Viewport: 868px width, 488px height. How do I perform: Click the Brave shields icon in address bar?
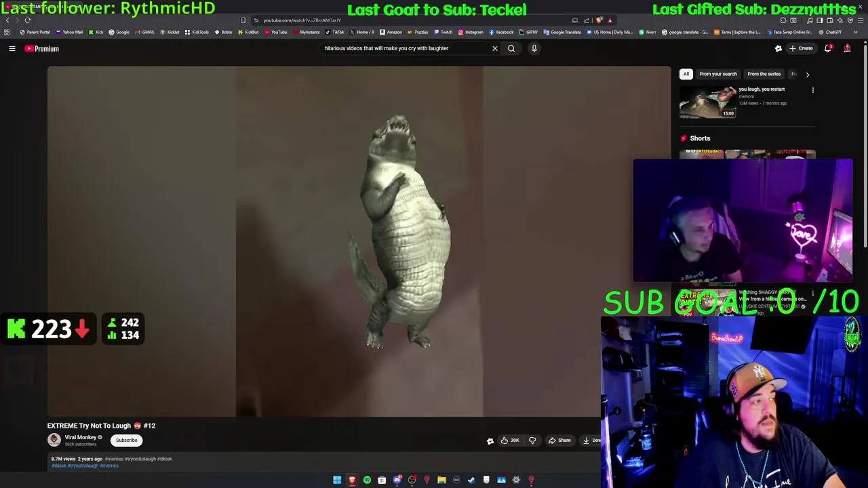point(599,20)
